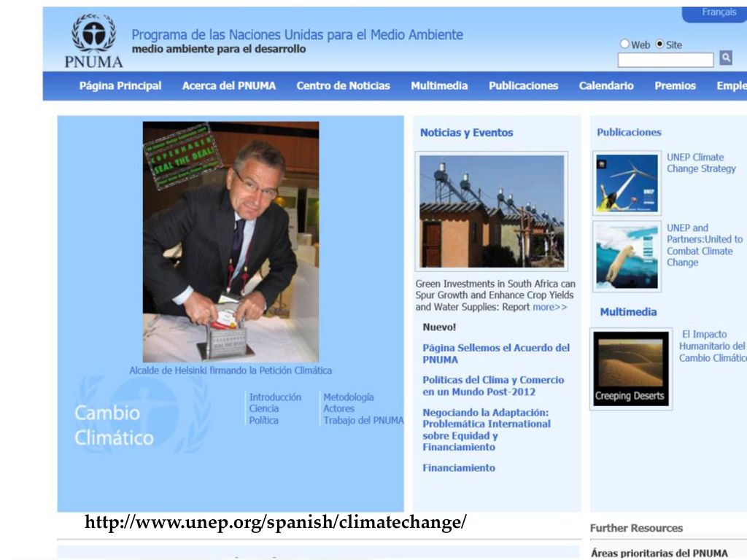Click the 'Nuevo!' label
This screenshot has height=560, width=747.
click(x=439, y=327)
